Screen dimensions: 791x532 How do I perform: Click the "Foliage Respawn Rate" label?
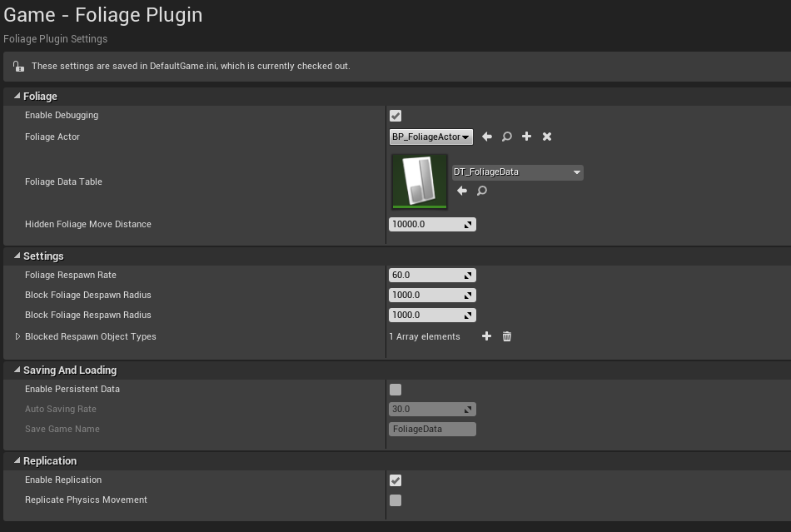click(x=71, y=275)
